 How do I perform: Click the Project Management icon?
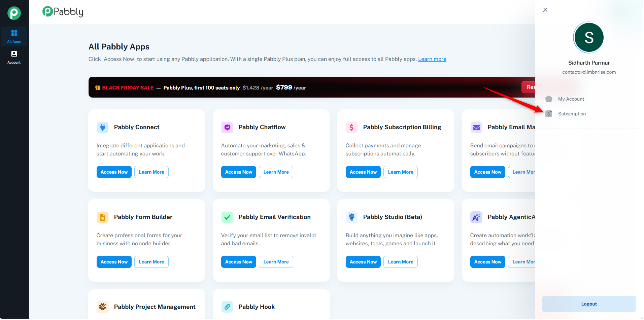click(103, 307)
